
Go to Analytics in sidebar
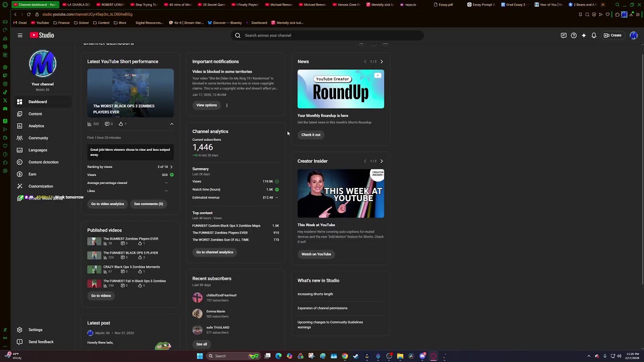coord(42,126)
